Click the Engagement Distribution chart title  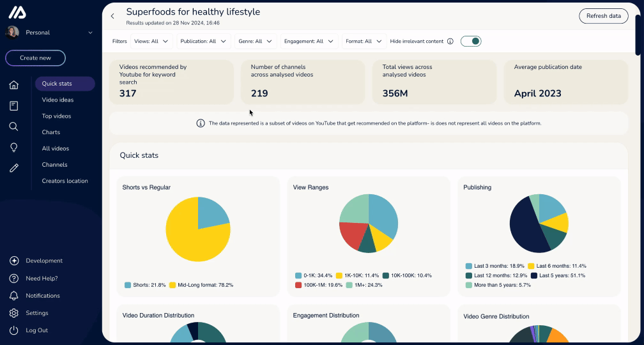[326, 316]
